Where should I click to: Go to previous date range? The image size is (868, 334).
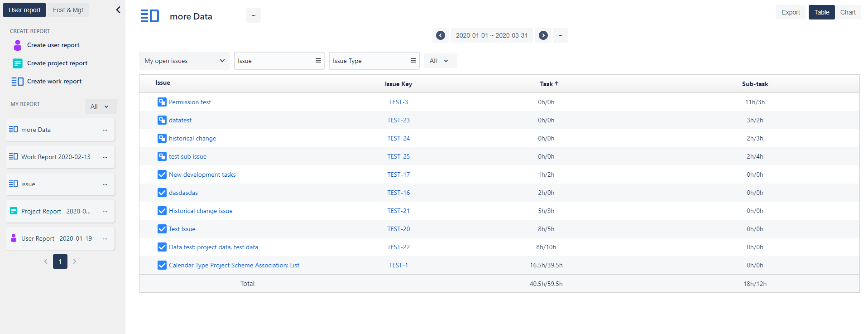coord(440,35)
